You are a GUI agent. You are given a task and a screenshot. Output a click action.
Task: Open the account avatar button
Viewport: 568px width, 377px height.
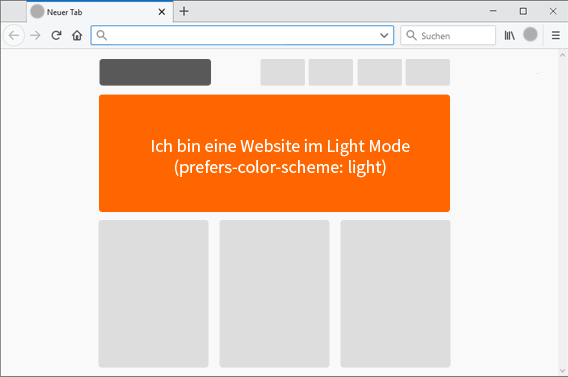click(x=530, y=34)
